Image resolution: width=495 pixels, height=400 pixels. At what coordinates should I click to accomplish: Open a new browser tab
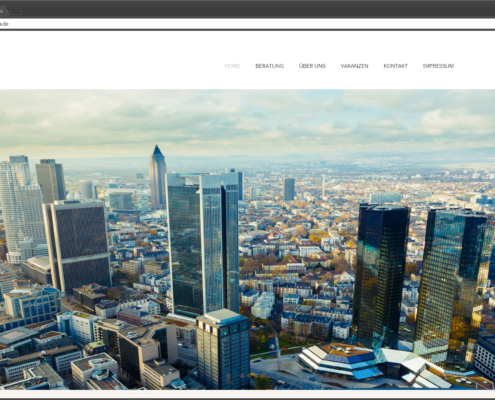tap(15, 12)
